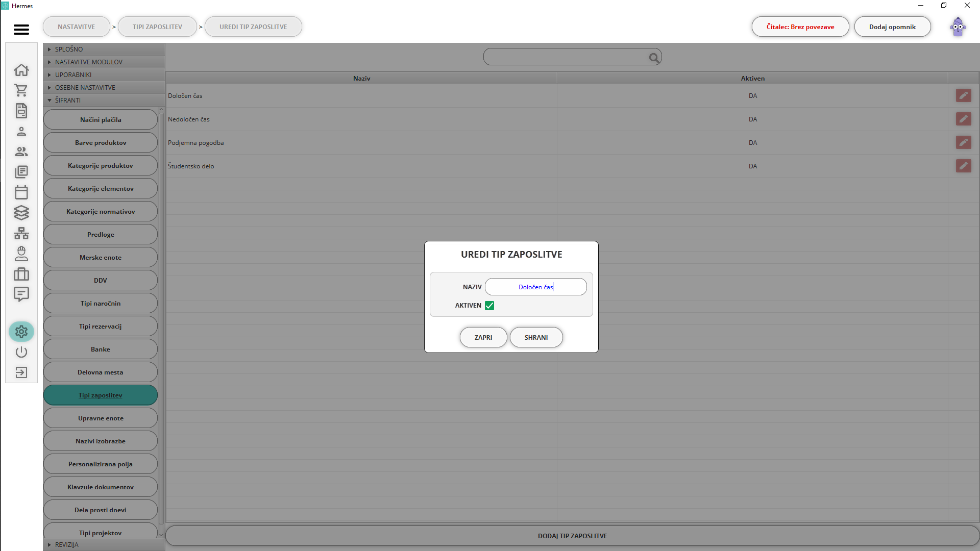The image size is (980, 551).
Task: Open the hamburger main menu
Action: pyautogui.click(x=21, y=30)
